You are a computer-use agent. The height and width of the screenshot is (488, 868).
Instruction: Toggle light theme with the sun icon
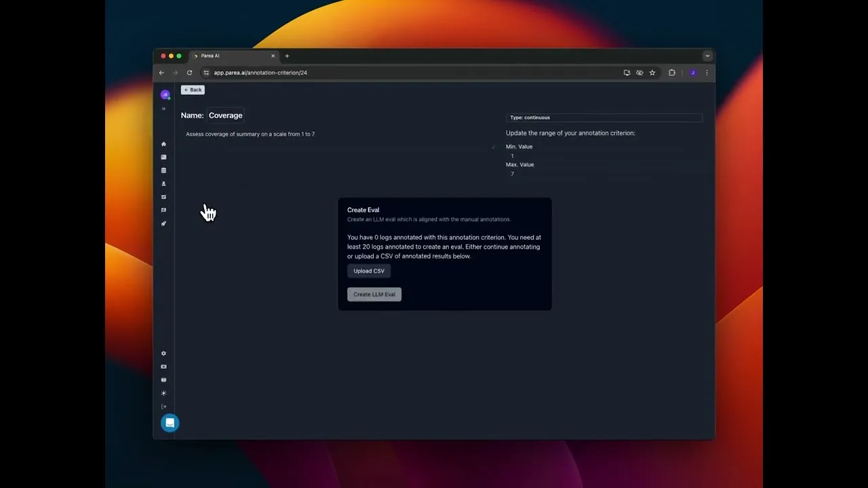[163, 393]
